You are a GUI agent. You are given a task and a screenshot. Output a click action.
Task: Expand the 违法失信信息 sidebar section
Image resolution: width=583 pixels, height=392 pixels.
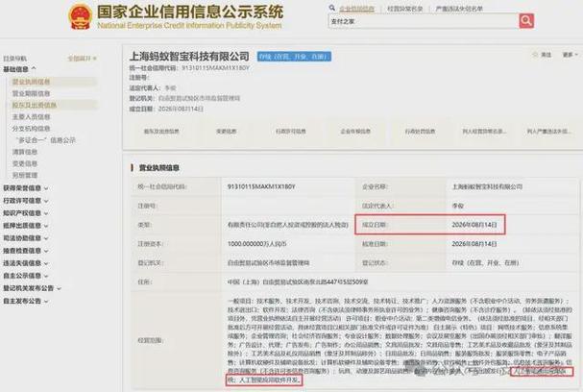pos(26,263)
